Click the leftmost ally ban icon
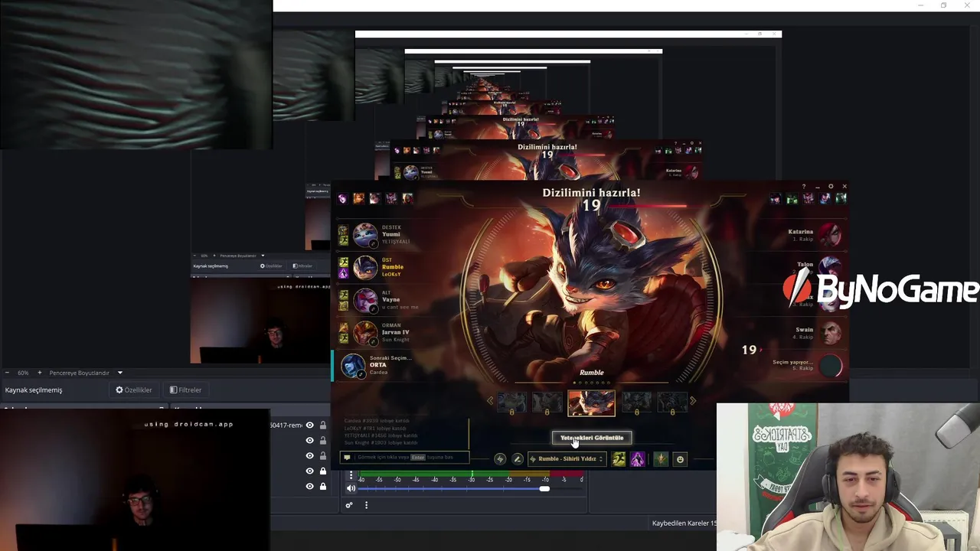This screenshot has width=980, height=551. [342, 198]
